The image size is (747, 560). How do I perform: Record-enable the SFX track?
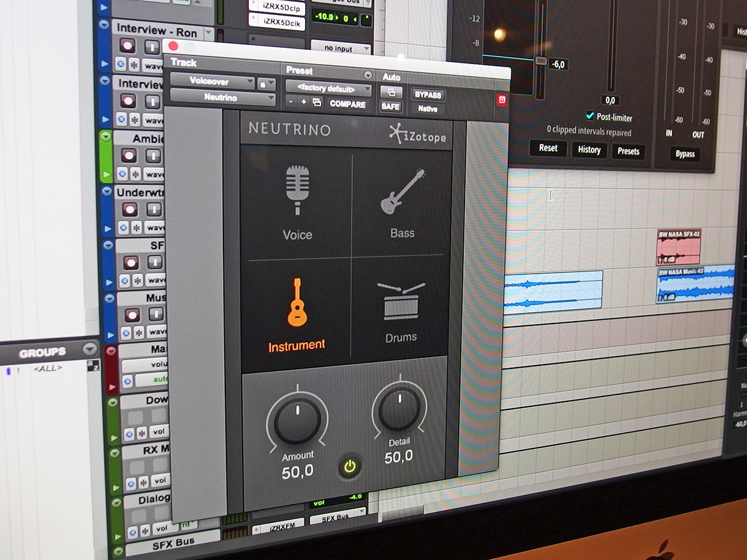point(131,262)
